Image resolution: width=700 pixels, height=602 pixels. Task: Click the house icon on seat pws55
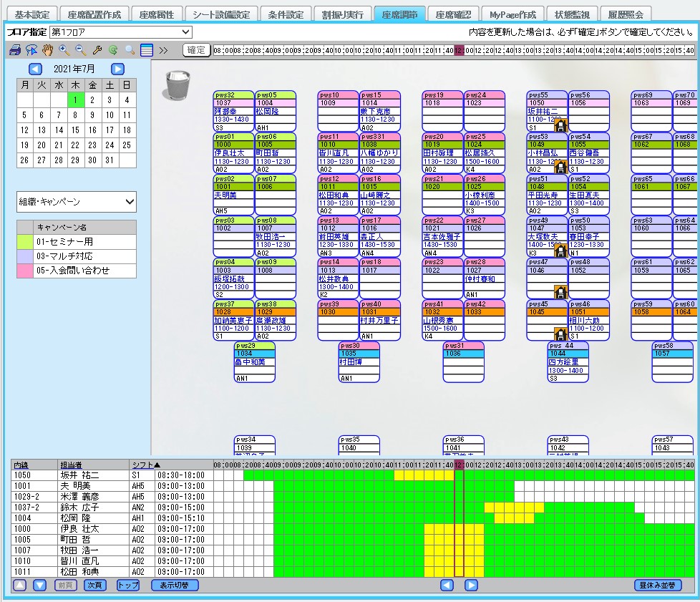click(x=560, y=125)
